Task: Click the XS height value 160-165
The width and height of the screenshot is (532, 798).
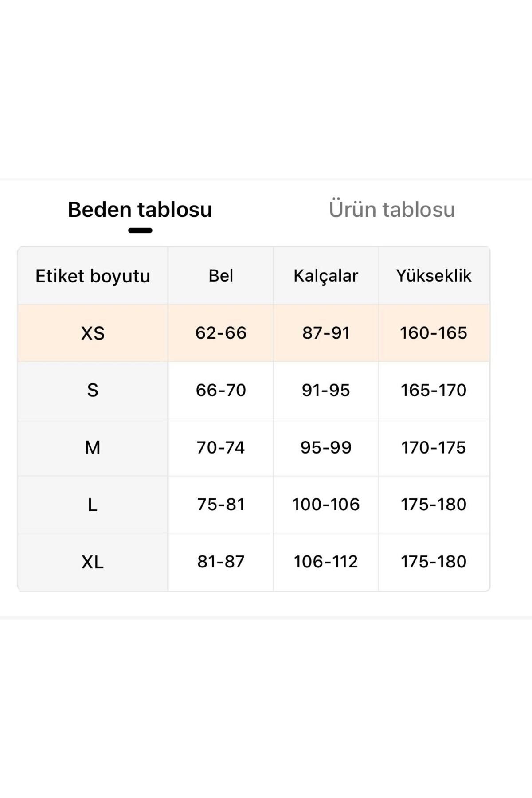Action: [x=434, y=333]
